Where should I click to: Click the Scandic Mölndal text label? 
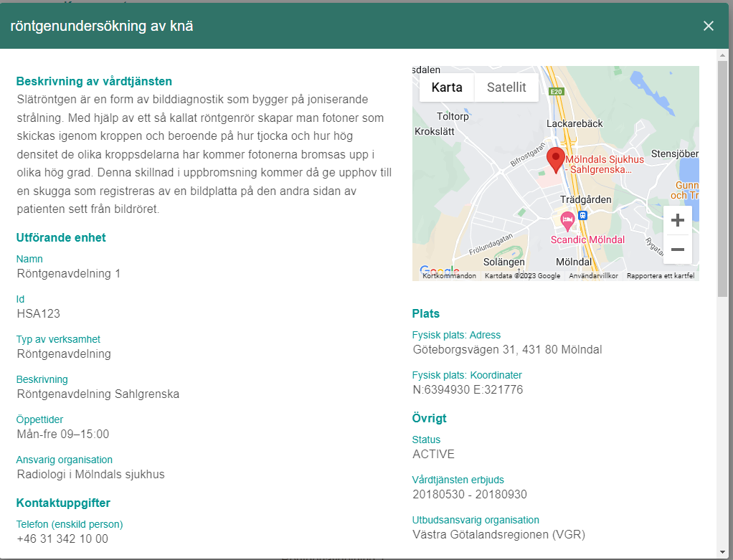[587, 239]
